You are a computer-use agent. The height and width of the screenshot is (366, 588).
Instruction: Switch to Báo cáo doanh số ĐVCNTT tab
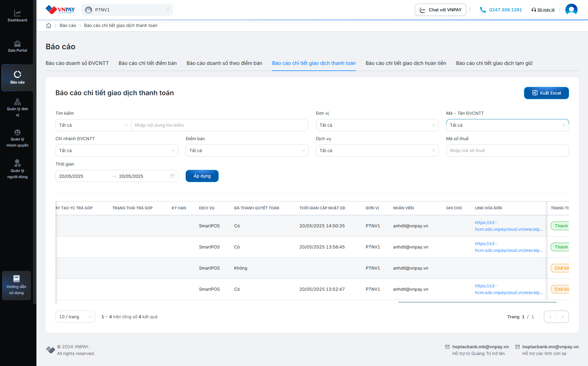77,63
